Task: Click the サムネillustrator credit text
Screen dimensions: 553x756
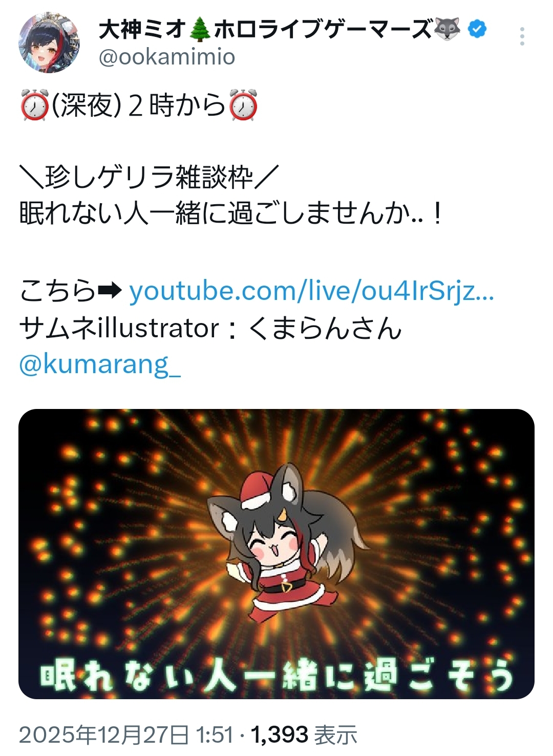Action: coord(210,328)
